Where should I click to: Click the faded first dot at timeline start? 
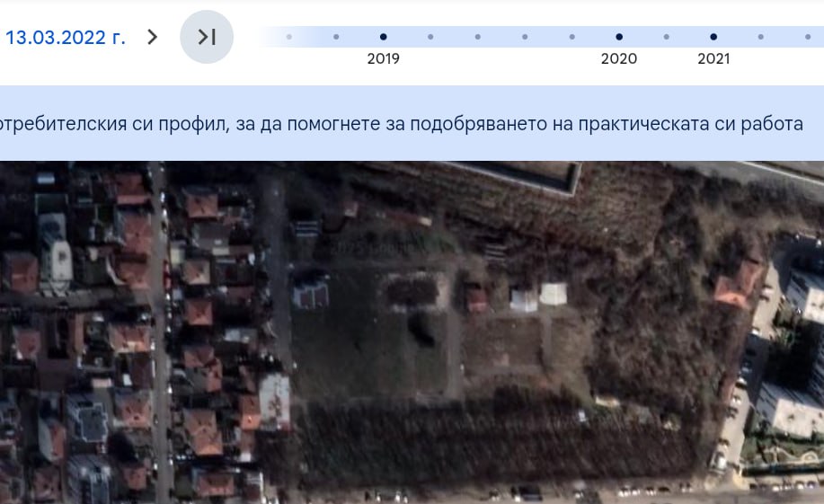(289, 37)
